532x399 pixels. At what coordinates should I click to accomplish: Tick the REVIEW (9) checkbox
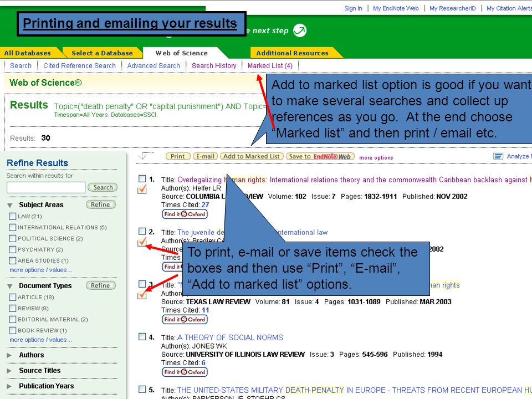(13, 308)
